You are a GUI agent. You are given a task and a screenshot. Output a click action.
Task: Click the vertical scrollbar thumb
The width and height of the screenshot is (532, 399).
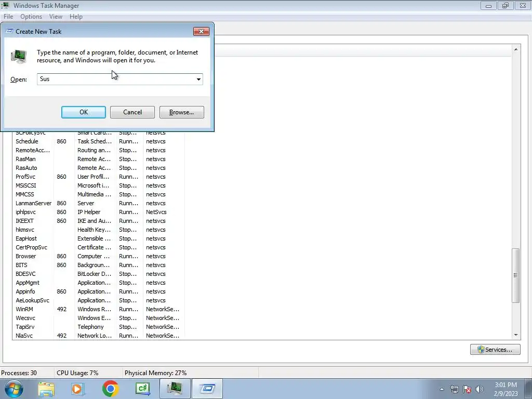(516, 275)
